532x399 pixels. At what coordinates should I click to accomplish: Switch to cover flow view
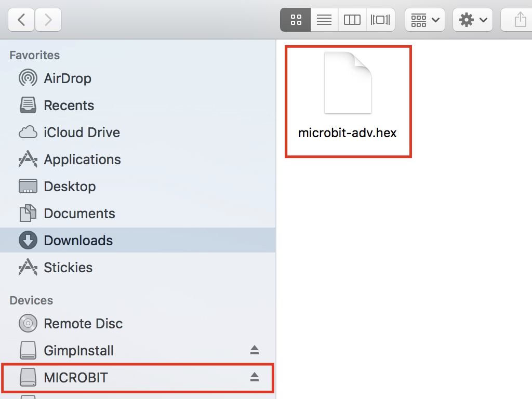[380, 20]
